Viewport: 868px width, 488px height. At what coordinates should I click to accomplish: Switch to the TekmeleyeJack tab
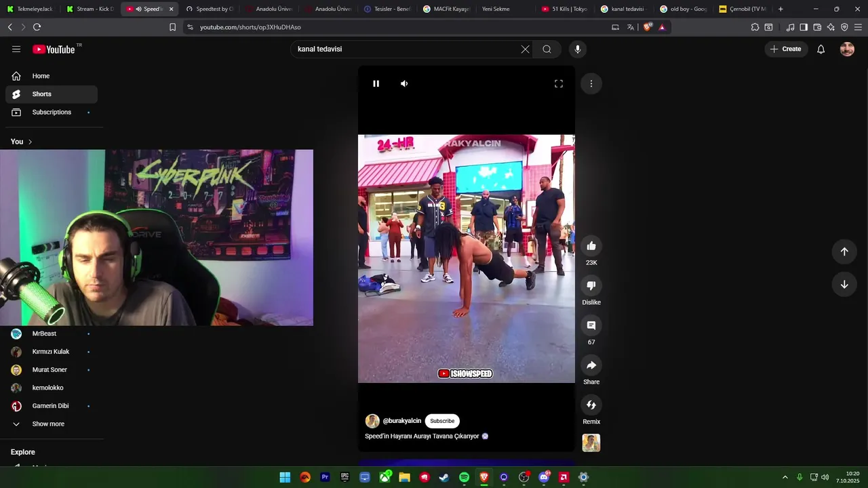30,9
